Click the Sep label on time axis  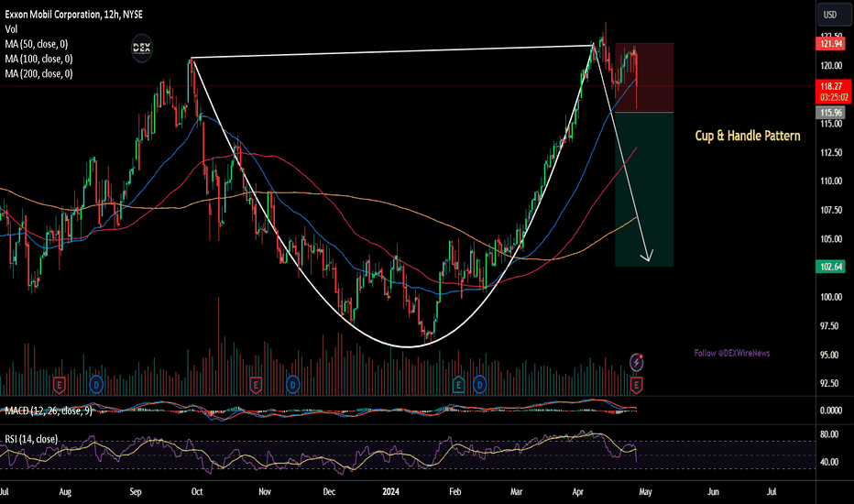[x=135, y=491]
